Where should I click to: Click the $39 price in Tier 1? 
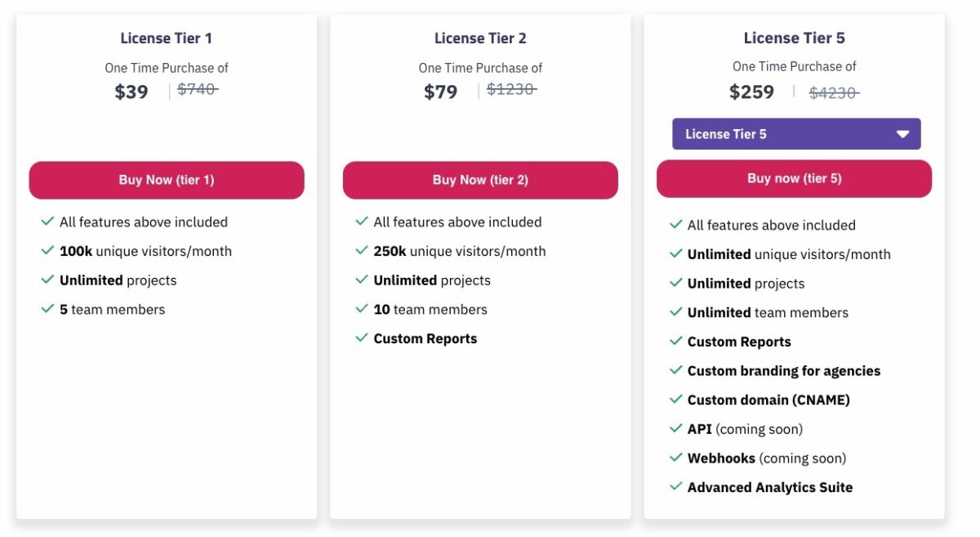pyautogui.click(x=131, y=92)
